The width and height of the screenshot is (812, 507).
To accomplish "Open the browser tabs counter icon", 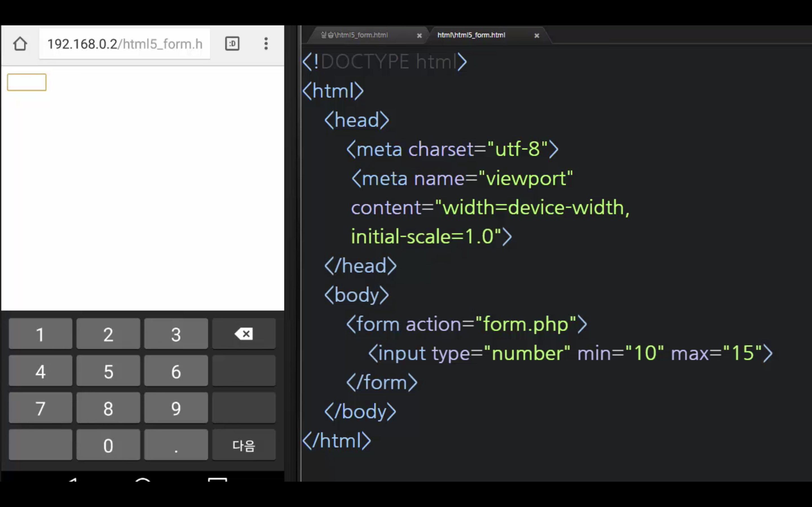I will (232, 44).
